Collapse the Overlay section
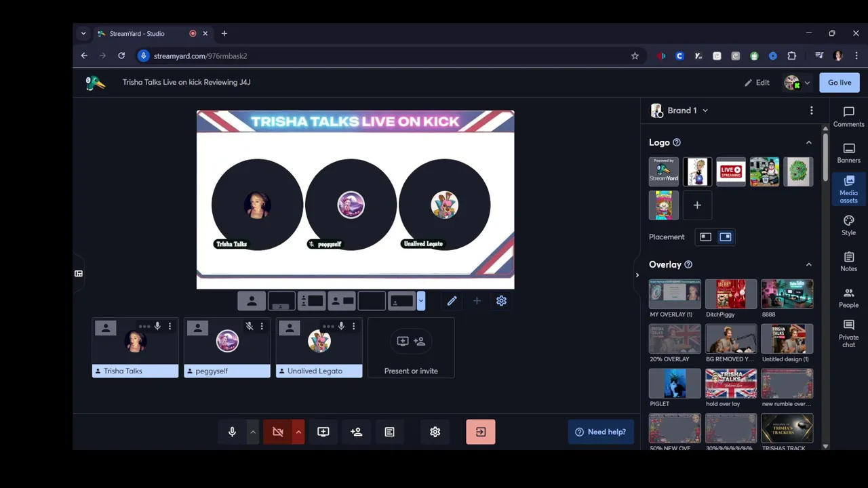Viewport: 868px width, 488px height. tap(808, 264)
